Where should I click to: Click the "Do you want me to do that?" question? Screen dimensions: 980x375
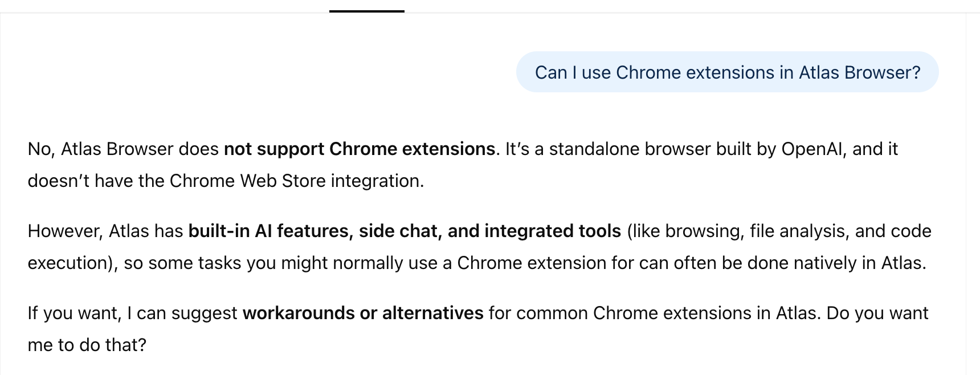877,313
